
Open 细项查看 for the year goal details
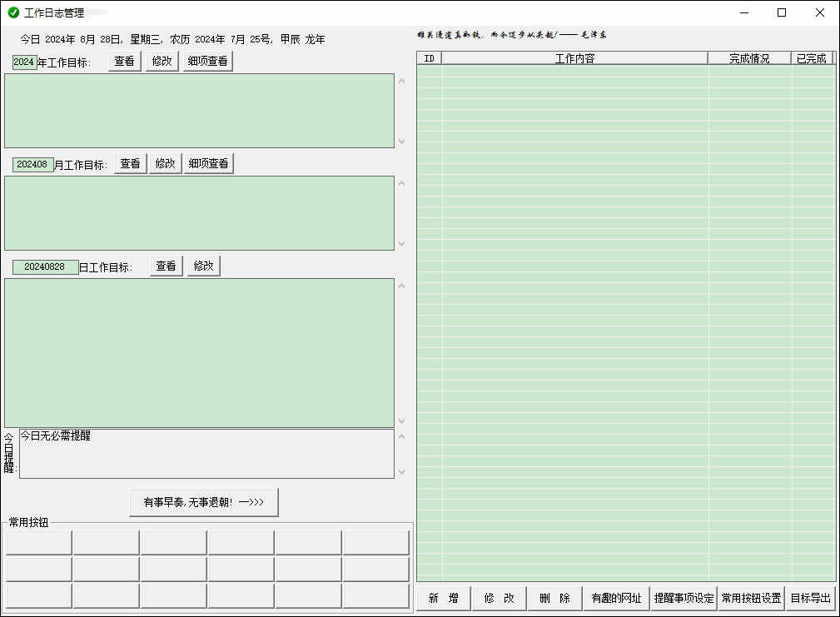point(207,60)
